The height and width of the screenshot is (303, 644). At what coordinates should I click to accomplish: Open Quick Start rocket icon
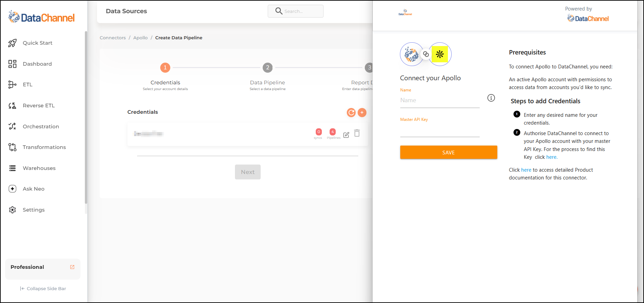13,43
